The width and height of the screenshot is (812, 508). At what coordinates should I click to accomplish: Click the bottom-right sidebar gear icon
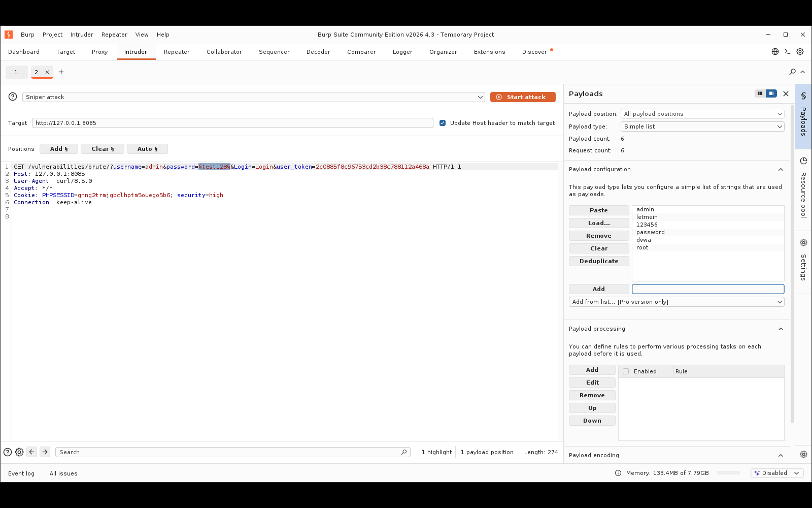click(803, 455)
